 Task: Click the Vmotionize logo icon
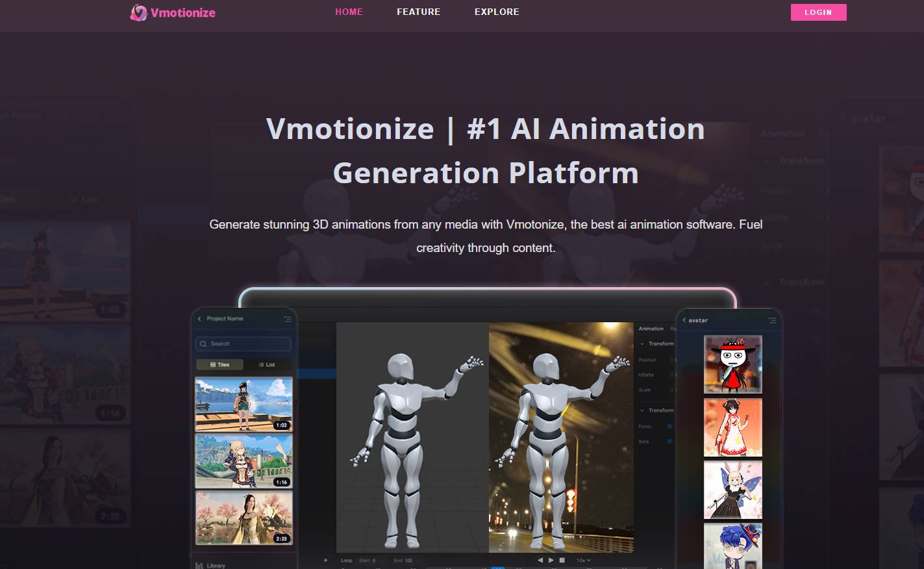(x=139, y=12)
